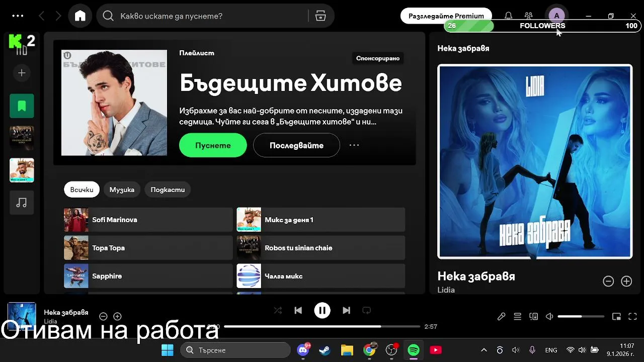This screenshot has width=644, height=362.
Task: Click the taskbar search box 'Търсене'
Action: tap(235, 350)
